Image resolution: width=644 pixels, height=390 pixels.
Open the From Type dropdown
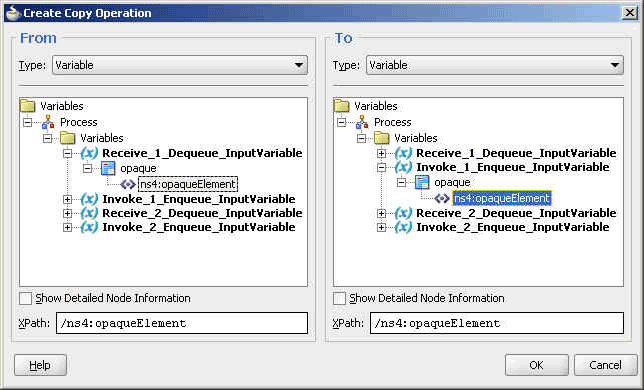pyautogui.click(x=180, y=65)
